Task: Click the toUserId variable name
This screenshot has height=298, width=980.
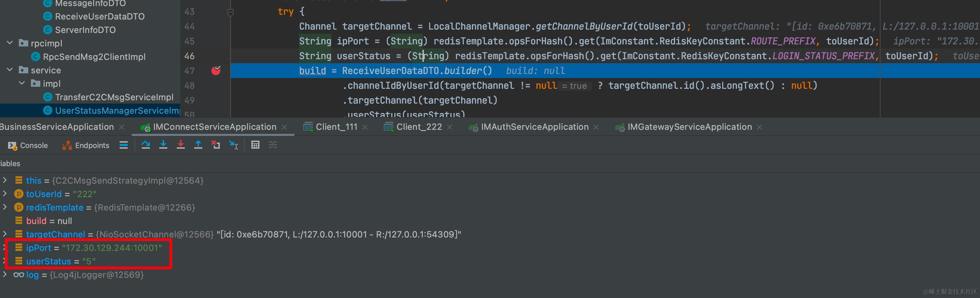Action: [x=44, y=194]
